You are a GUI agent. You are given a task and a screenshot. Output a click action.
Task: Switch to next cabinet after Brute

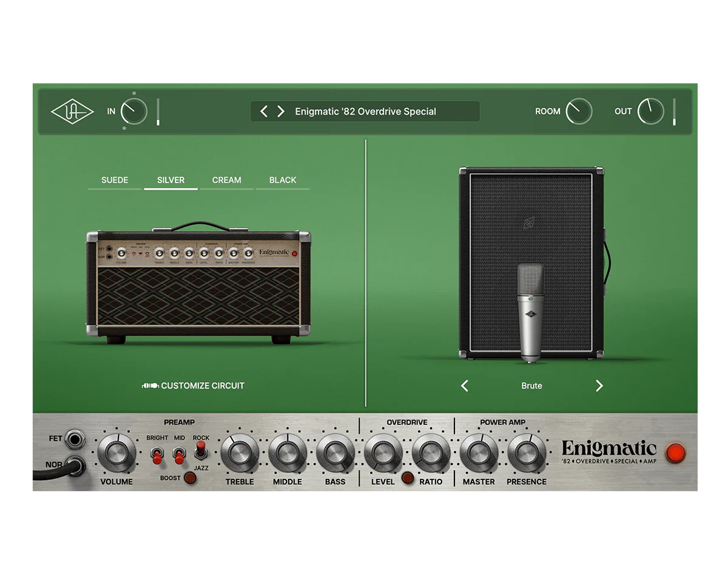pyautogui.click(x=599, y=386)
